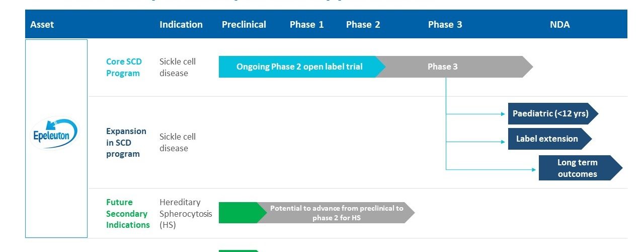
Task: Click the Label extension box
Action: point(547,139)
